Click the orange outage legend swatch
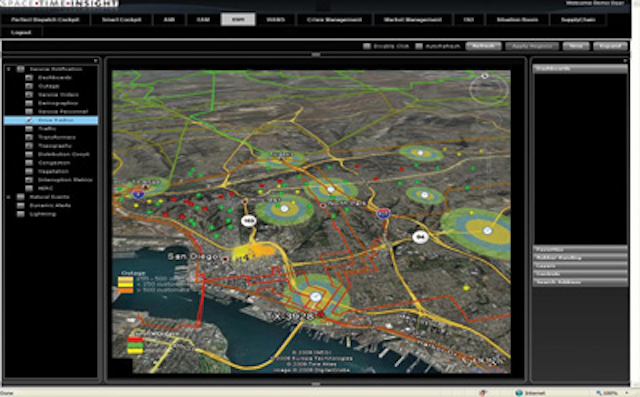 point(126,291)
